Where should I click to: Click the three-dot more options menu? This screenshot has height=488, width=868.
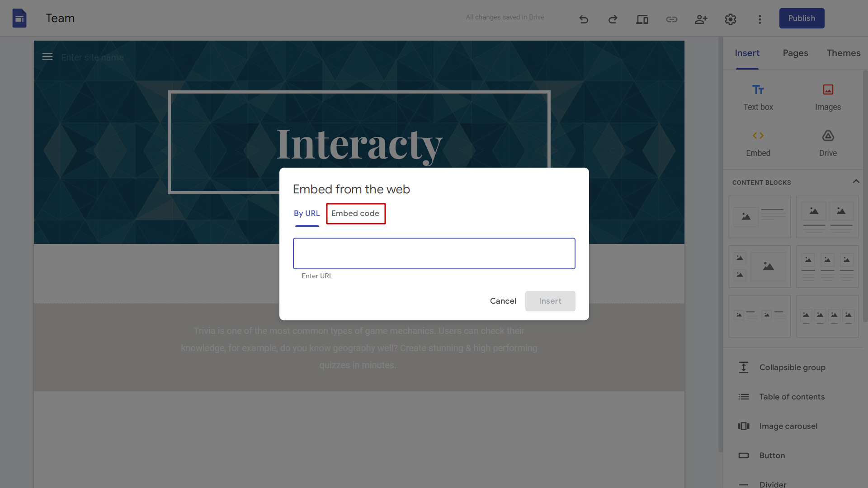click(759, 18)
